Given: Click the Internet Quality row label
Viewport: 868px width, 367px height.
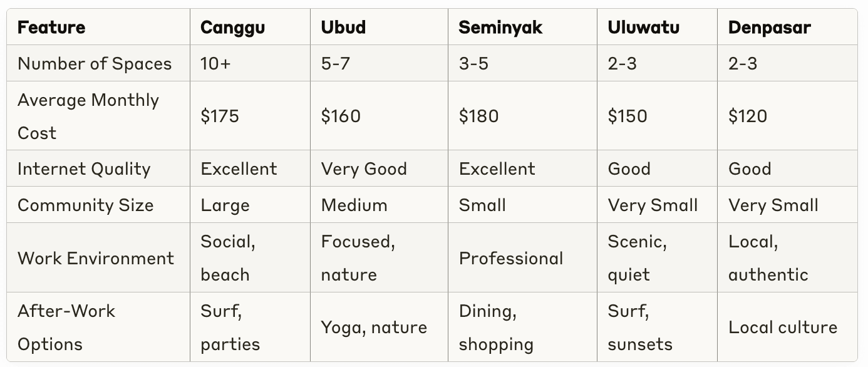Looking at the screenshot, I should [x=84, y=169].
